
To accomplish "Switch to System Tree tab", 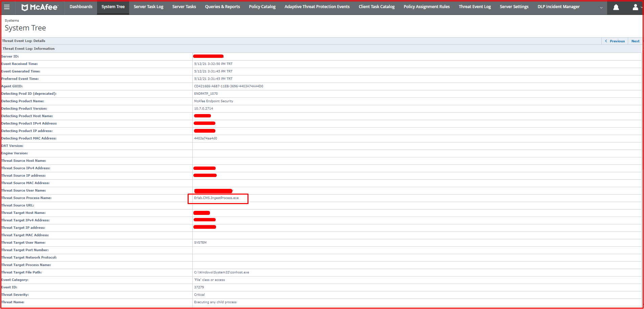I will tap(113, 7).
